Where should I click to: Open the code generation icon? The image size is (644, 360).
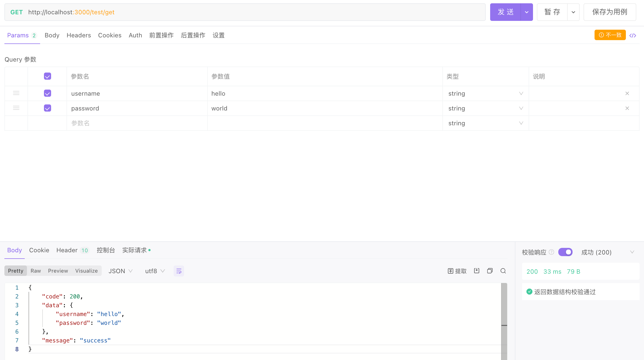[x=633, y=35]
